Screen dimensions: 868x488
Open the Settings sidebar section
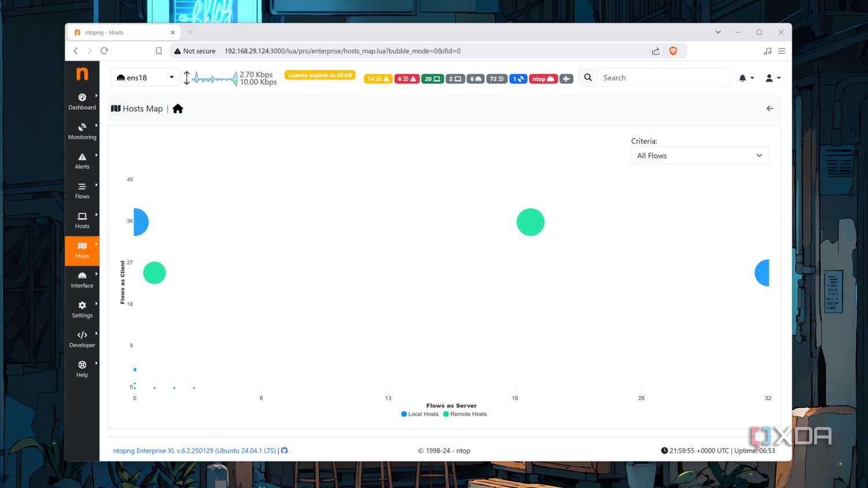[82, 310]
